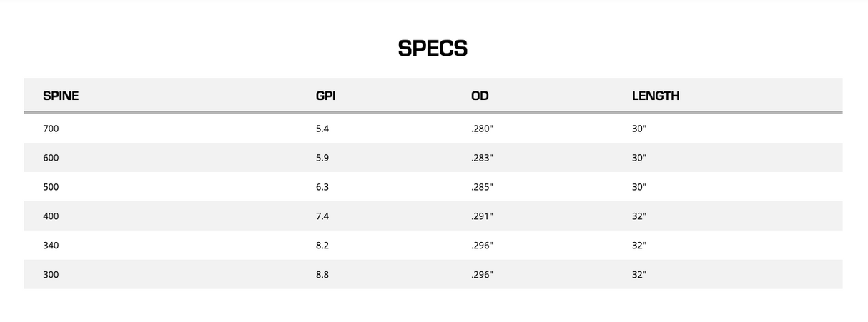Select the 700 spine row

51,129
